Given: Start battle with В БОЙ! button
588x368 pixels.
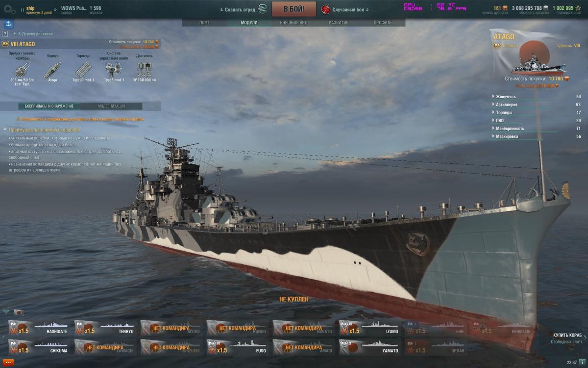Looking at the screenshot, I should point(294,9).
